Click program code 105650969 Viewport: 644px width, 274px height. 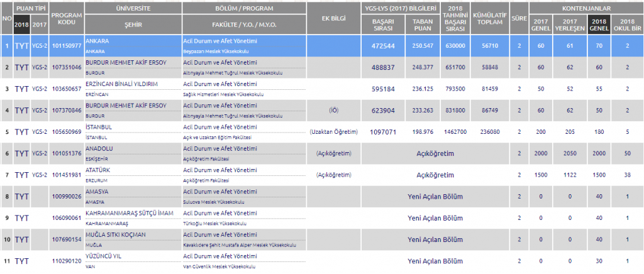pos(66,132)
